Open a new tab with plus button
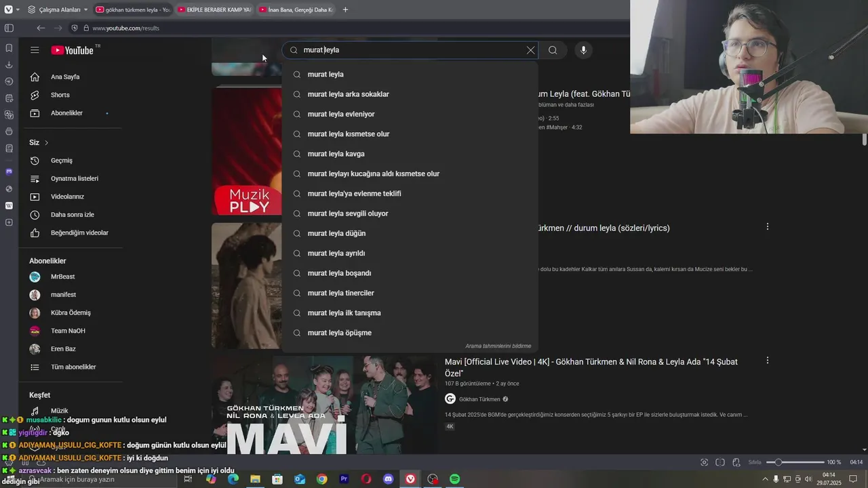The width and height of the screenshot is (868, 488). click(345, 9)
